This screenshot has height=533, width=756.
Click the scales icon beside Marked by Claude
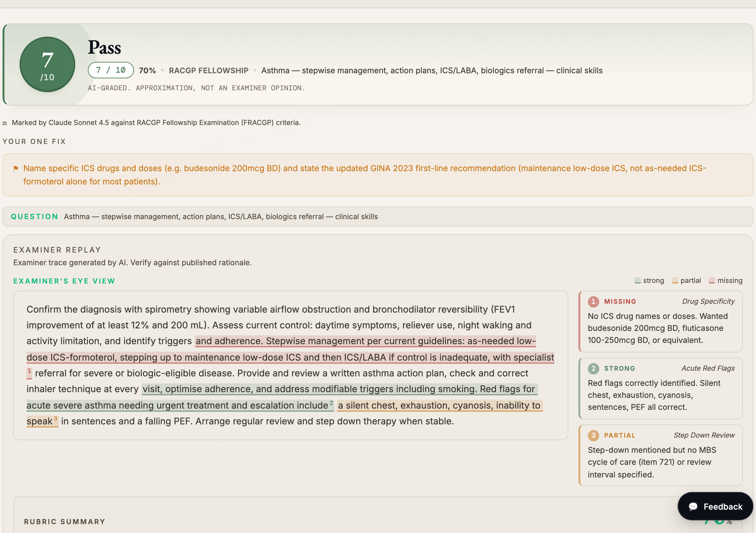coord(5,123)
